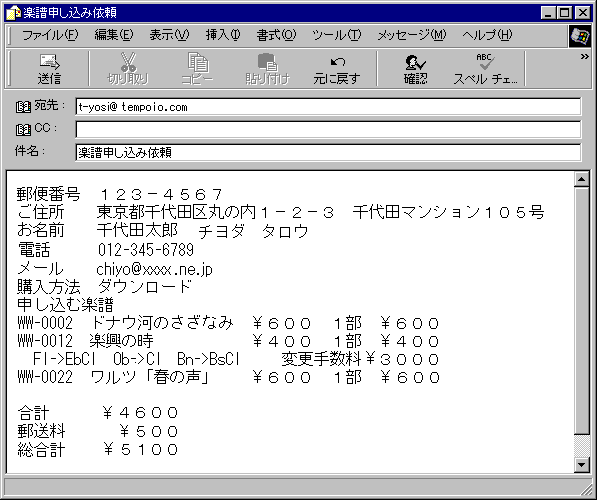Open address book icon beside 宛先

pos(23,107)
